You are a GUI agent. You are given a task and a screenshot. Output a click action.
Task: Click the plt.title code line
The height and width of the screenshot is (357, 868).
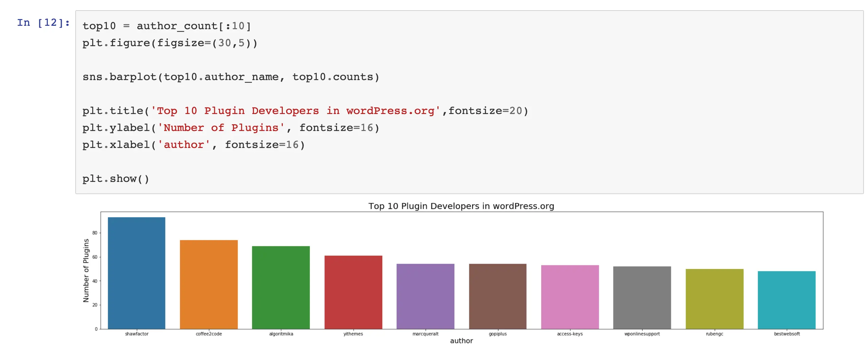[305, 111]
